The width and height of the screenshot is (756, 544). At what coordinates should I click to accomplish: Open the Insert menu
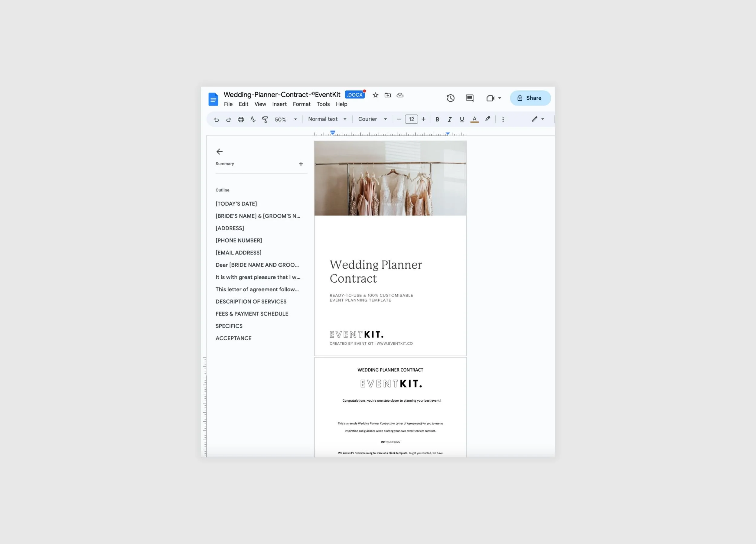pyautogui.click(x=279, y=104)
